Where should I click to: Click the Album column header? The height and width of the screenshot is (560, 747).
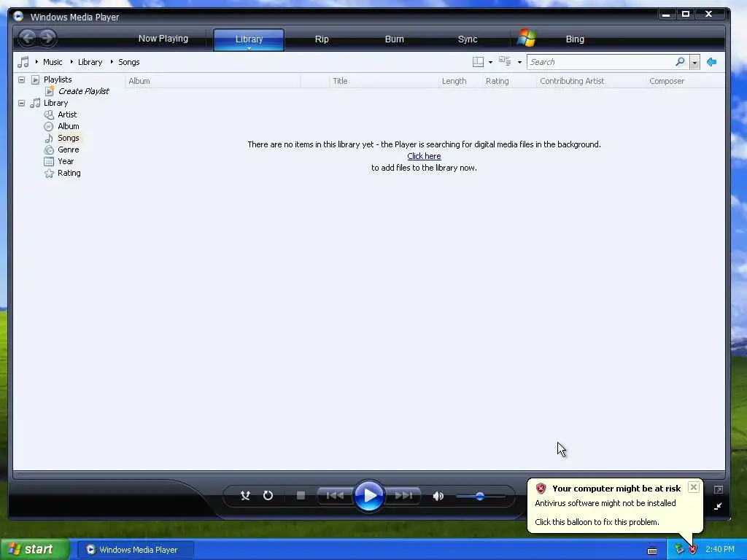pyautogui.click(x=212, y=81)
